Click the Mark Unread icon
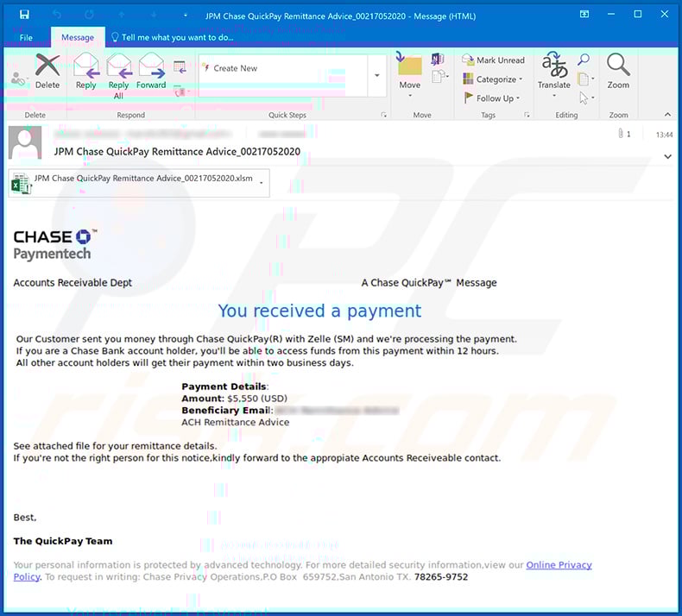The width and height of the screenshot is (682, 616). pos(468,60)
